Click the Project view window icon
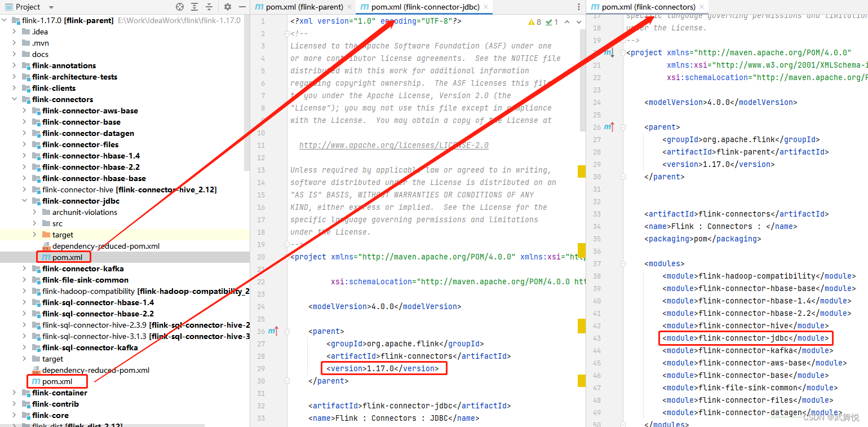868x427 pixels. tap(9, 7)
